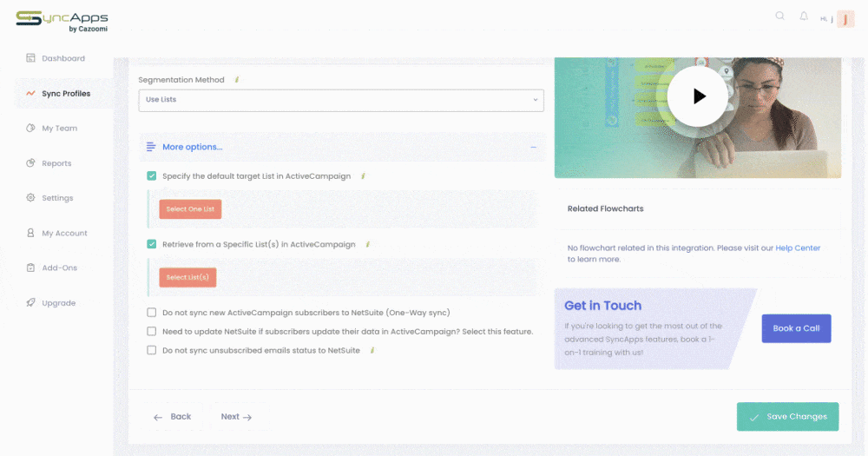The image size is (868, 456).
Task: Click the Book a Call button
Action: click(x=796, y=328)
